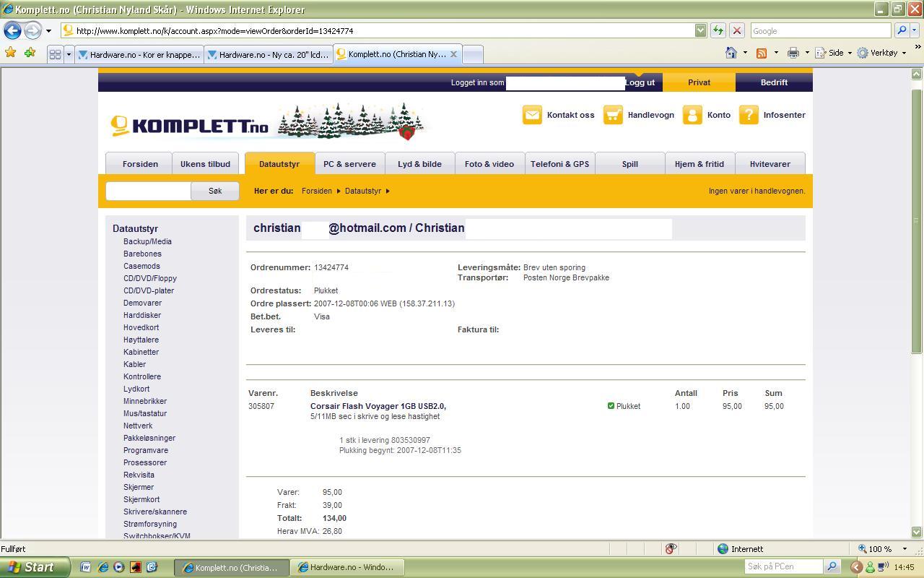Click Logg ut link
The height and width of the screenshot is (578, 924).
click(x=640, y=82)
